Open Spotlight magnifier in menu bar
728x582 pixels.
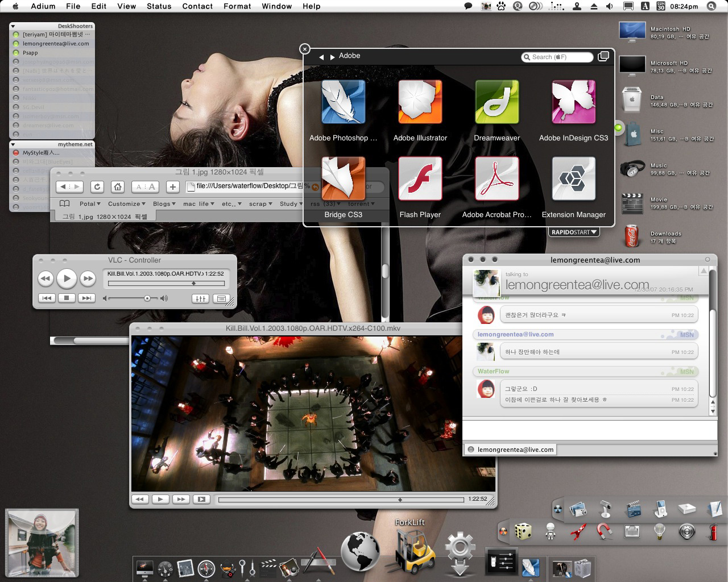(711, 6)
